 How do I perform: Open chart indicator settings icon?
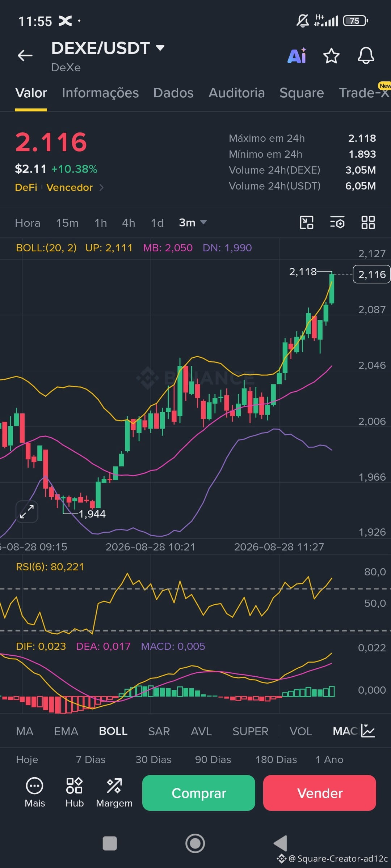[x=337, y=222]
